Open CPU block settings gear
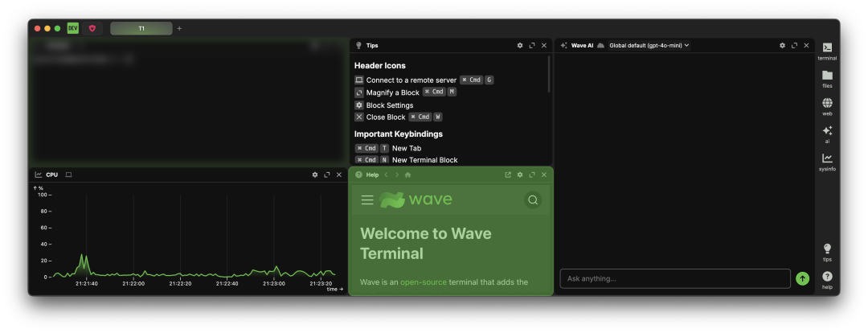868x333 pixels. pyautogui.click(x=315, y=175)
